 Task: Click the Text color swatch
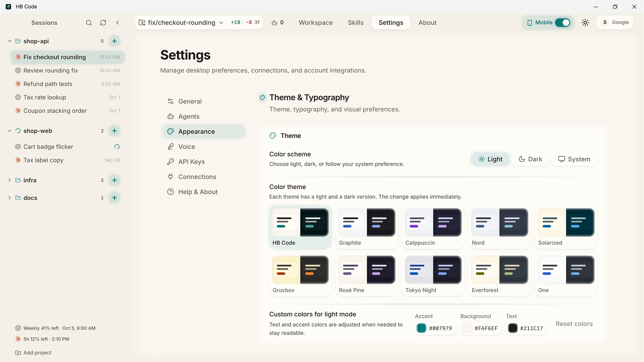[512, 328]
